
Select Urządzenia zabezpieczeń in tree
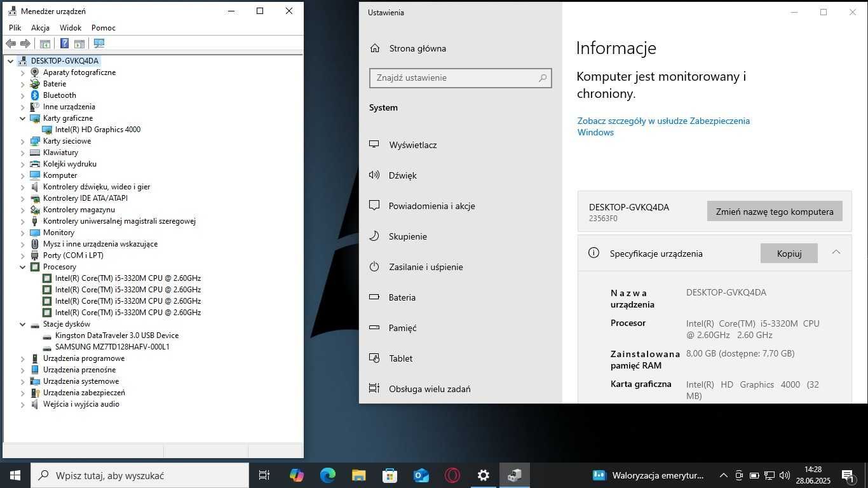click(84, 393)
